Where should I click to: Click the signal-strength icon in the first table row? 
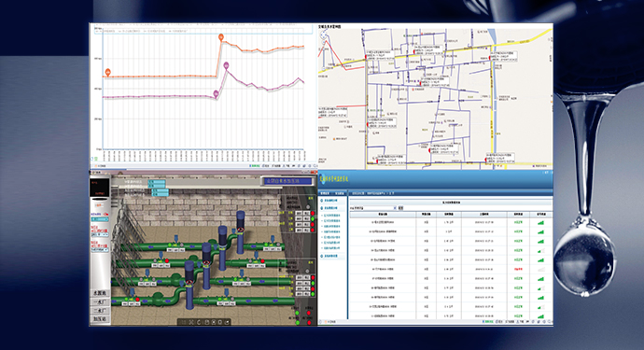pyautogui.click(x=540, y=222)
